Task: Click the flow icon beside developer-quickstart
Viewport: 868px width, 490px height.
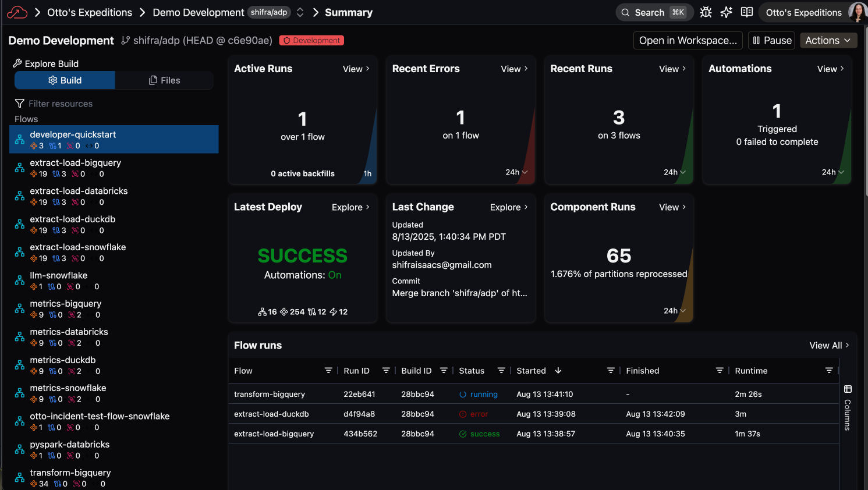Action: (x=20, y=140)
